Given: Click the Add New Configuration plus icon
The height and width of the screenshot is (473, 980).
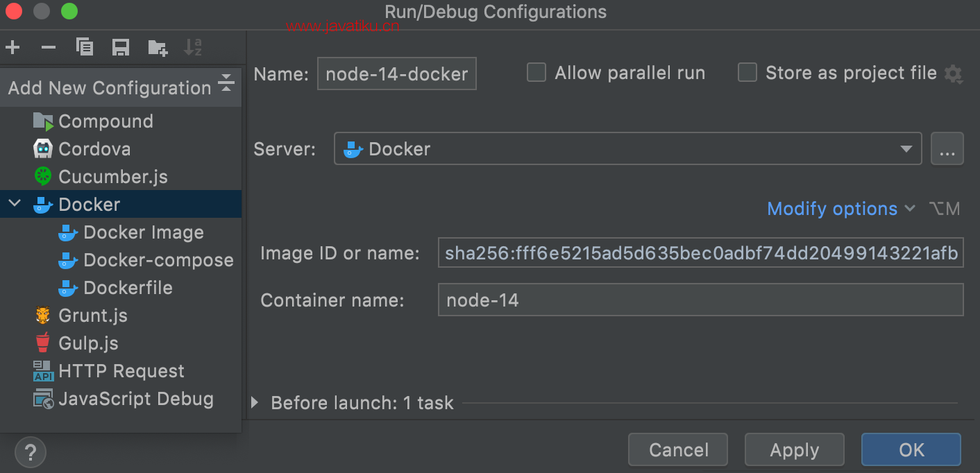Looking at the screenshot, I should (12, 48).
